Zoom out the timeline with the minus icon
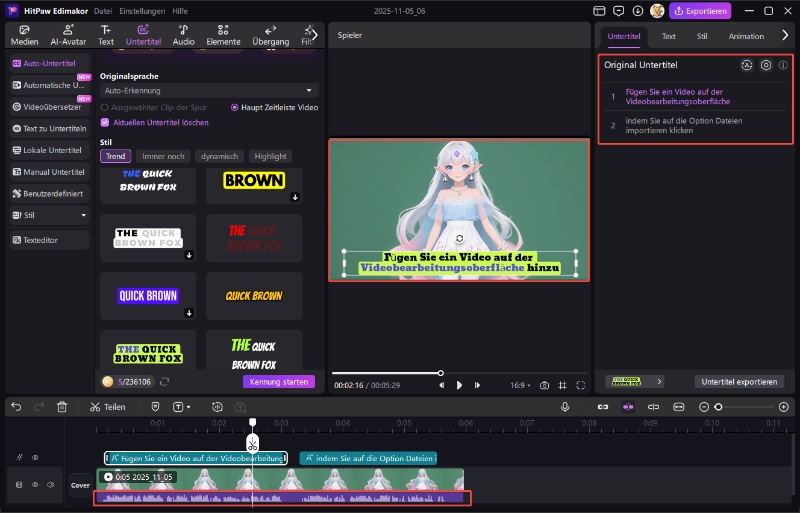The height and width of the screenshot is (513, 800). [x=704, y=407]
